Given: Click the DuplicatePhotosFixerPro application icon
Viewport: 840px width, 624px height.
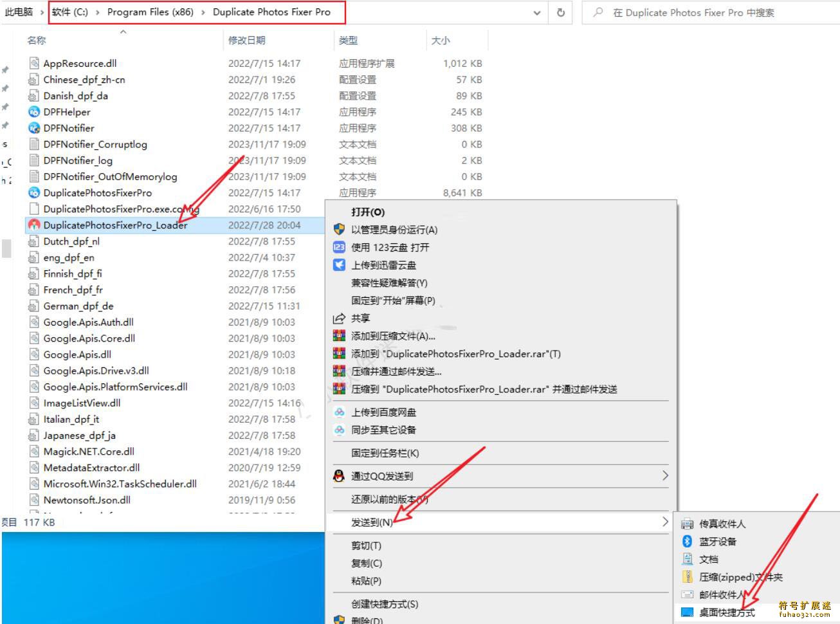Looking at the screenshot, I should 34,192.
